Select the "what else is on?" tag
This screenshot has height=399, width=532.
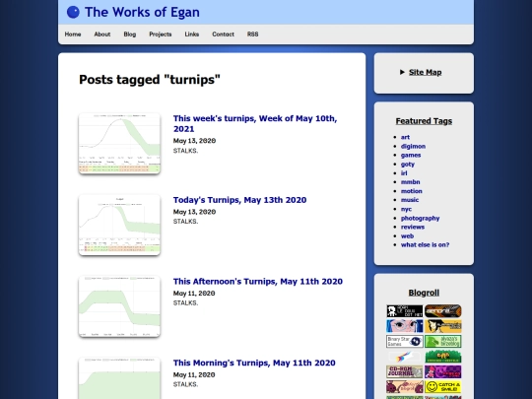425,244
